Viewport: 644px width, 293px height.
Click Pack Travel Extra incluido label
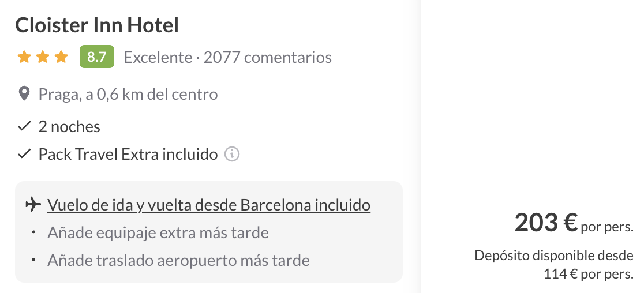(x=128, y=155)
